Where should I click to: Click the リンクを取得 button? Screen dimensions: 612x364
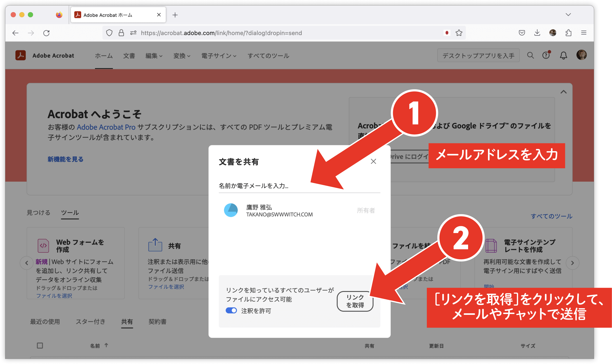(x=355, y=301)
